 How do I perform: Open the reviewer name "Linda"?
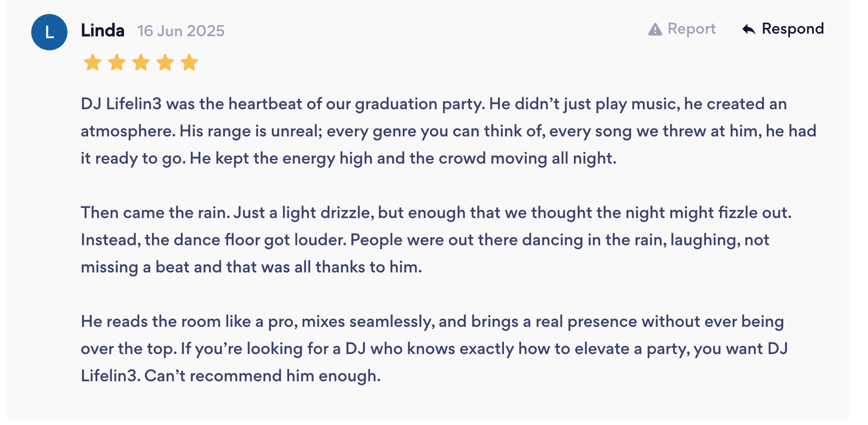click(x=103, y=30)
